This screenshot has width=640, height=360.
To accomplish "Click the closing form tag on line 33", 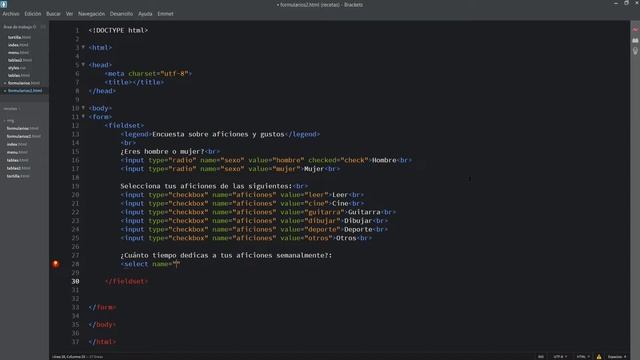I will click(x=102, y=307).
